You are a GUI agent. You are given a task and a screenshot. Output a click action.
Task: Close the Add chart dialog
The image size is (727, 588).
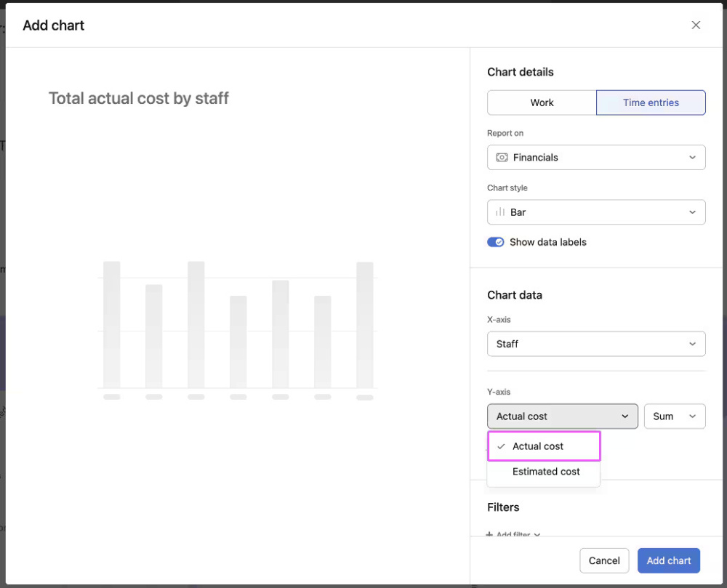click(x=696, y=25)
